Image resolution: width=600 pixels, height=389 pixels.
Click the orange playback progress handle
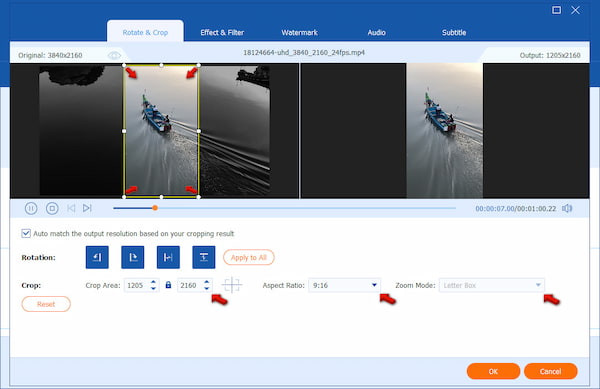click(155, 208)
